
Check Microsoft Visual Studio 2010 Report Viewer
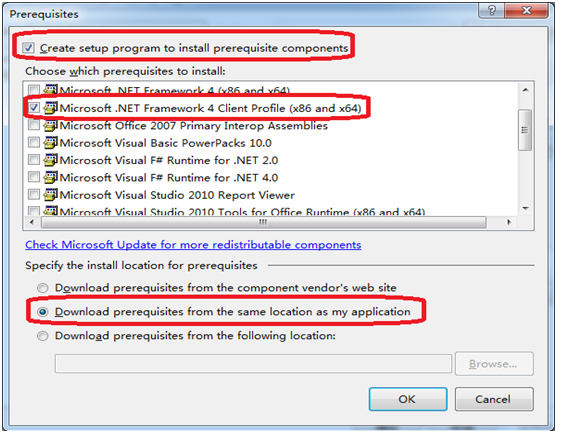click(x=34, y=194)
